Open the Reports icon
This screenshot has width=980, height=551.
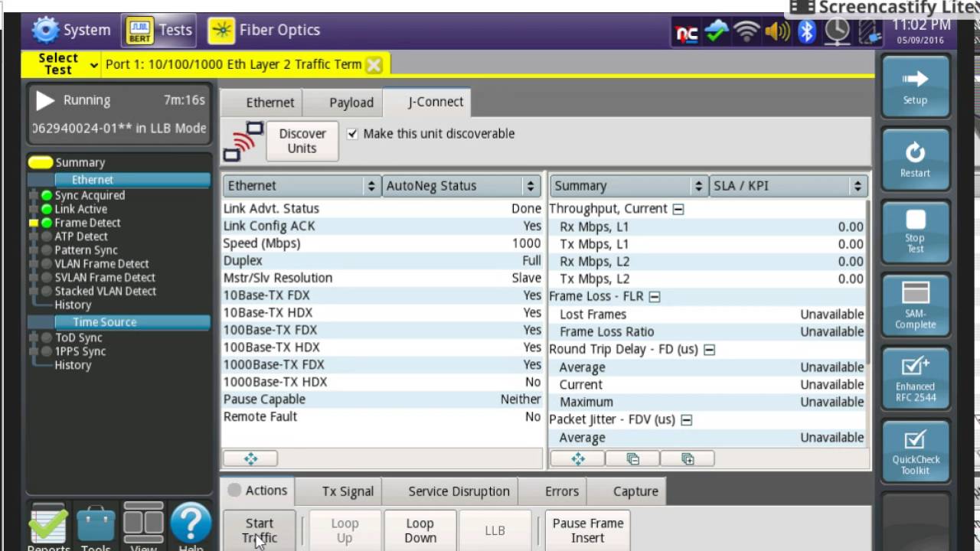point(47,527)
